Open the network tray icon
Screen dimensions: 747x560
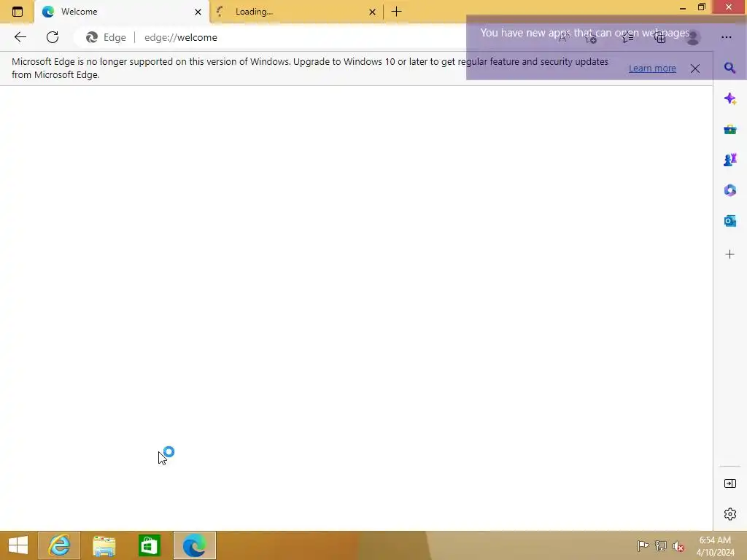click(x=661, y=546)
